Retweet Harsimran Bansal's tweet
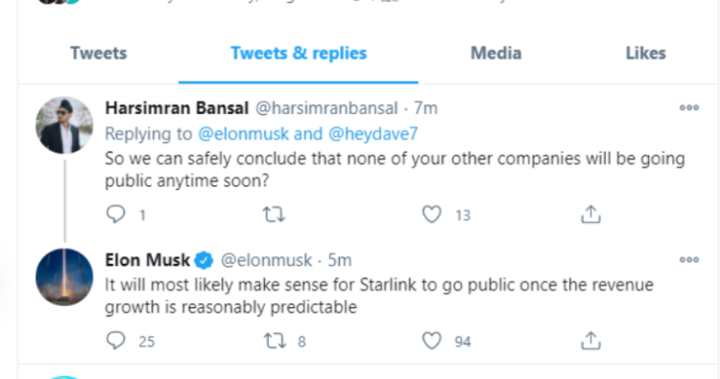 [x=274, y=215]
